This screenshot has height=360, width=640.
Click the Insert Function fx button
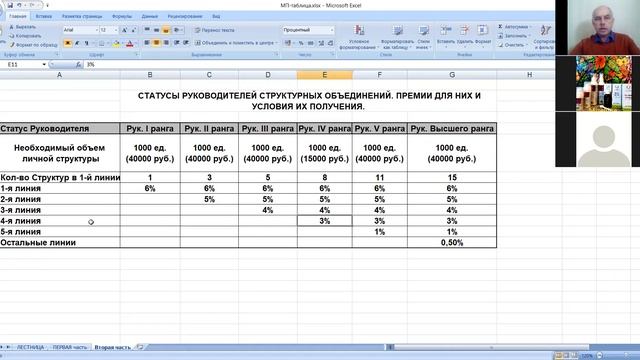tap(78, 64)
